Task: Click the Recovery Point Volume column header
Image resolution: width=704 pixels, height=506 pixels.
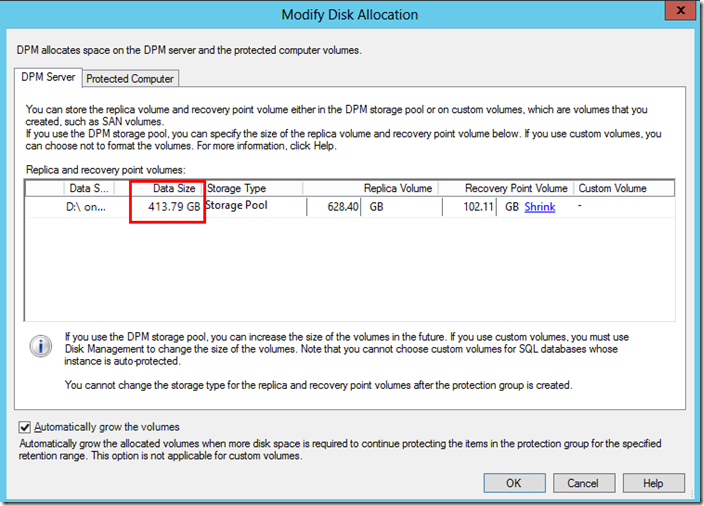Action: [506, 188]
